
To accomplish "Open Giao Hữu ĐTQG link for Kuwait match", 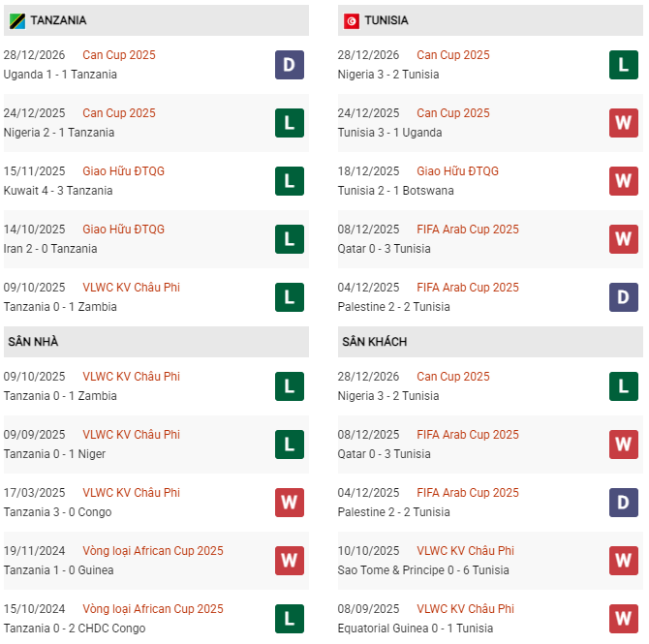I will [x=123, y=171].
